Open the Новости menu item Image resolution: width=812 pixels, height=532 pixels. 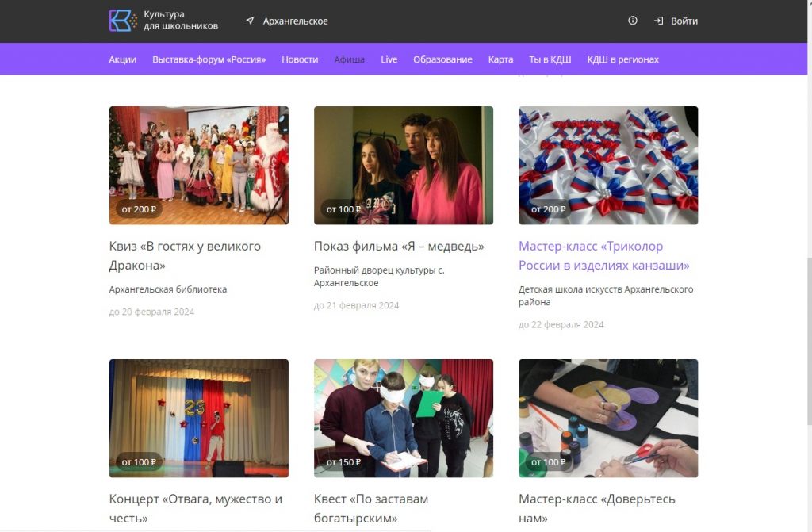tap(300, 59)
